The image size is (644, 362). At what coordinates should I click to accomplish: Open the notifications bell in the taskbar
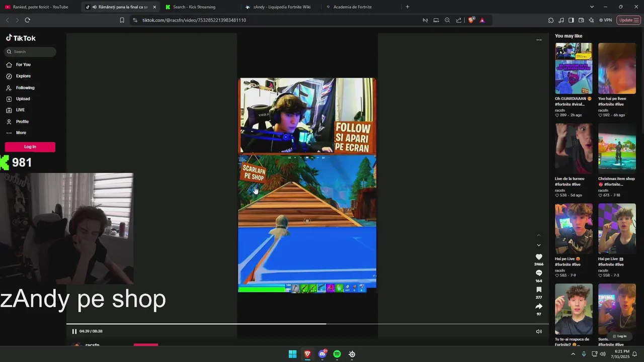point(634,354)
